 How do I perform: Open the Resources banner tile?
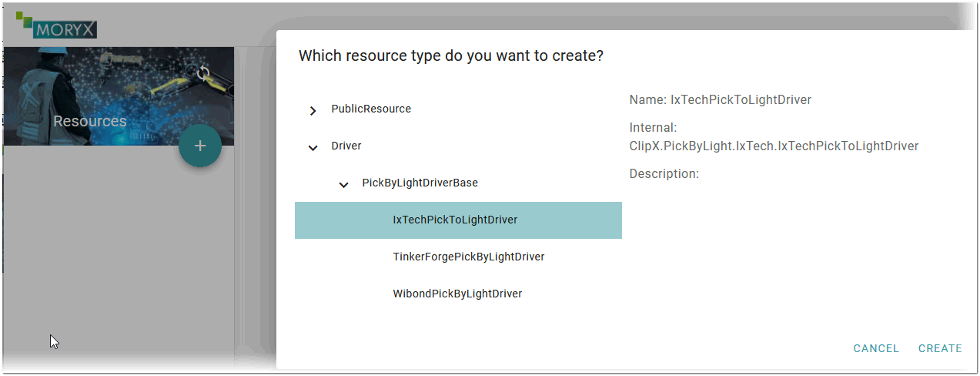tap(119, 96)
